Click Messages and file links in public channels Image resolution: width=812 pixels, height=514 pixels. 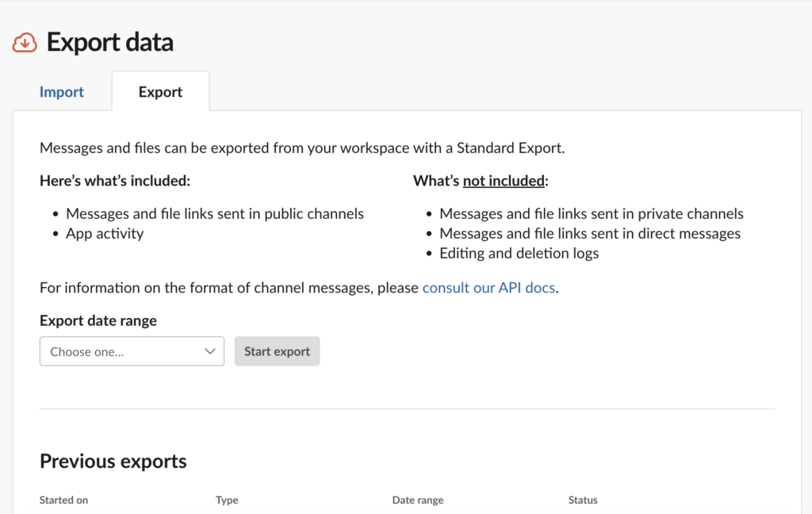[215, 214]
